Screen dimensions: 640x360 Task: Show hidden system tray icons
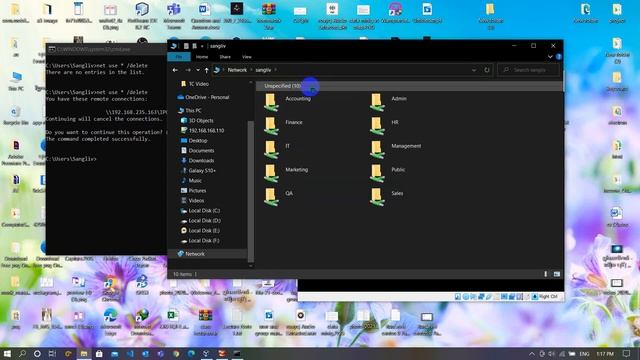(x=531, y=353)
